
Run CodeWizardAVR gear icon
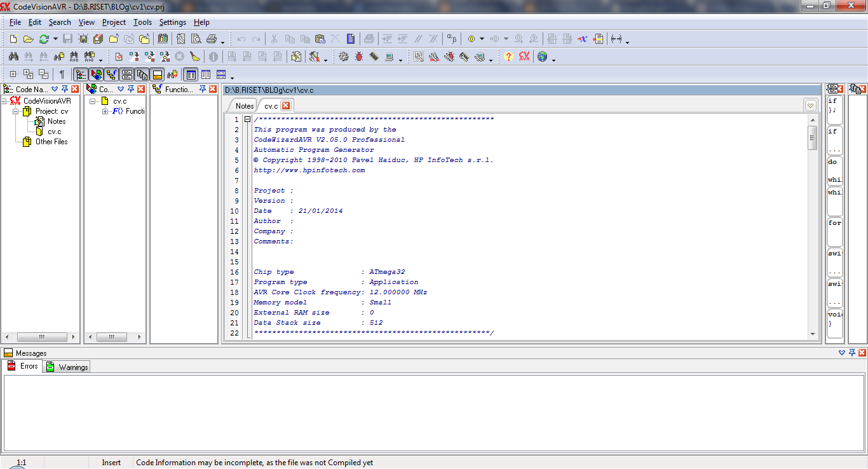click(x=343, y=57)
